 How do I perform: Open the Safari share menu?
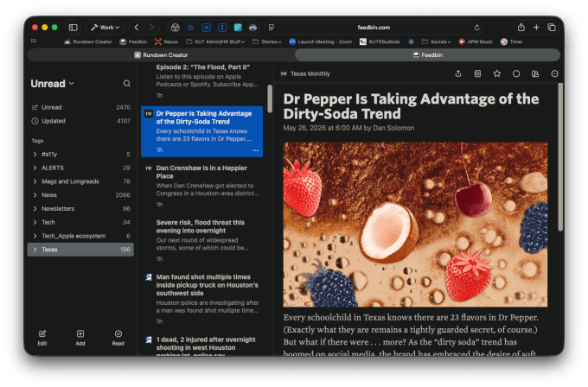coord(521,28)
